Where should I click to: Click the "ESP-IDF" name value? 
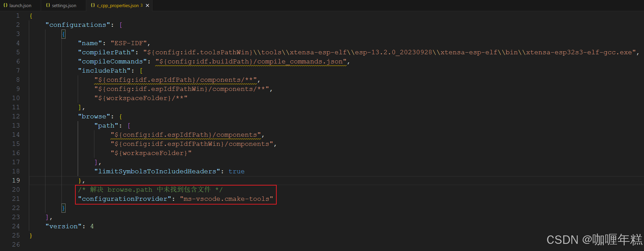point(129,43)
